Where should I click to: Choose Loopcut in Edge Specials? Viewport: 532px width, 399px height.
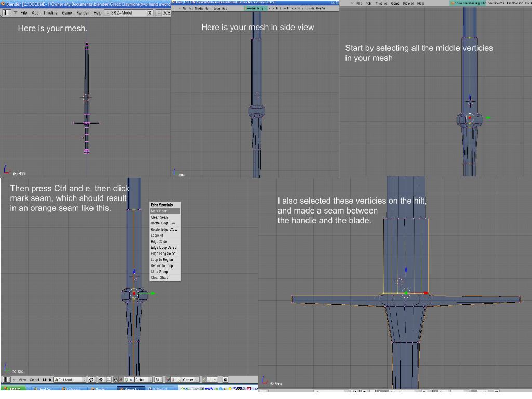[x=165, y=235]
